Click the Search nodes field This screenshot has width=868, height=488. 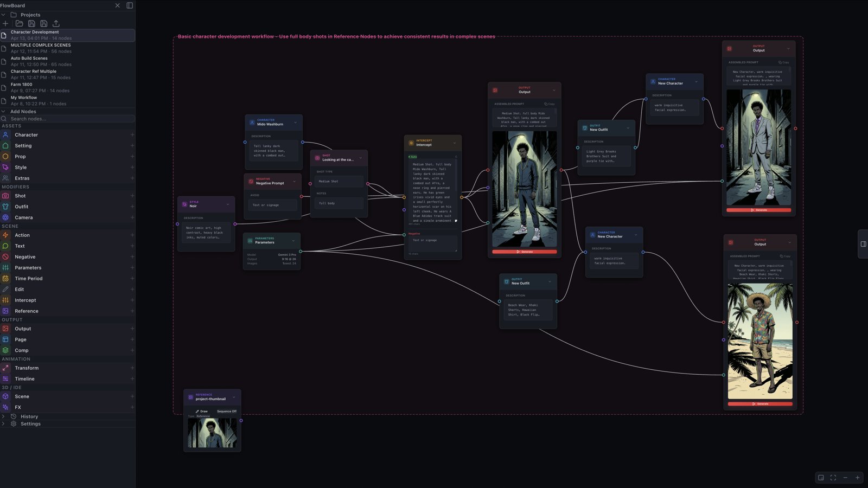click(x=67, y=119)
